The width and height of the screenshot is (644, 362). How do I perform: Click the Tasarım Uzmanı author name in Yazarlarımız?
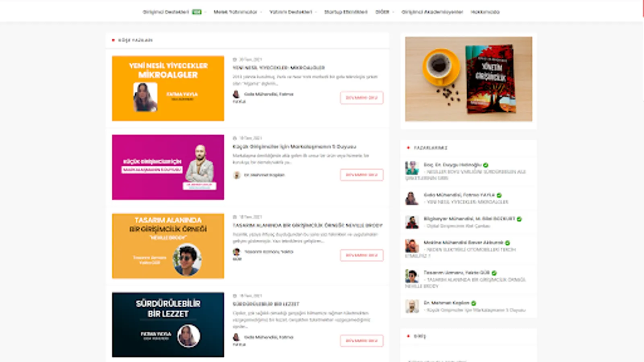coord(456,273)
